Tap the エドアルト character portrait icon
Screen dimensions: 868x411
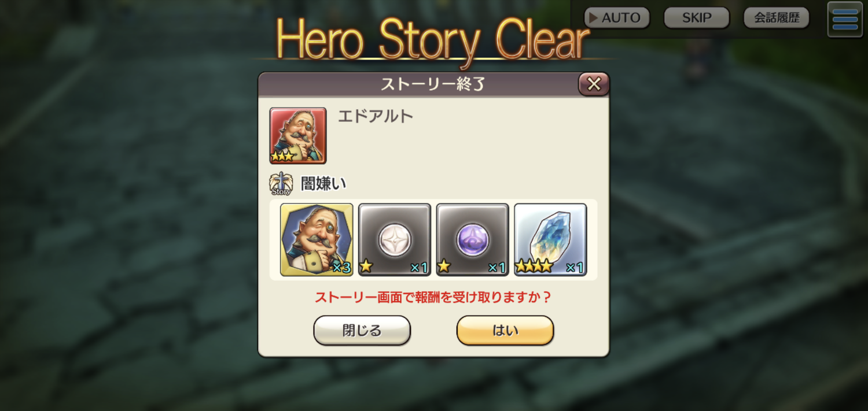[x=298, y=136]
